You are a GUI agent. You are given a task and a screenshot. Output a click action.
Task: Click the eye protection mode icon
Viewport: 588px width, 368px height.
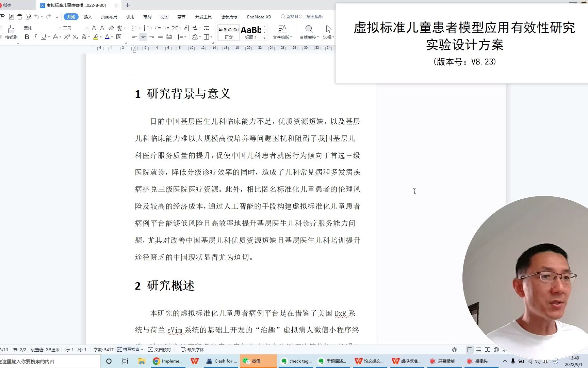pyautogui.click(x=454, y=350)
